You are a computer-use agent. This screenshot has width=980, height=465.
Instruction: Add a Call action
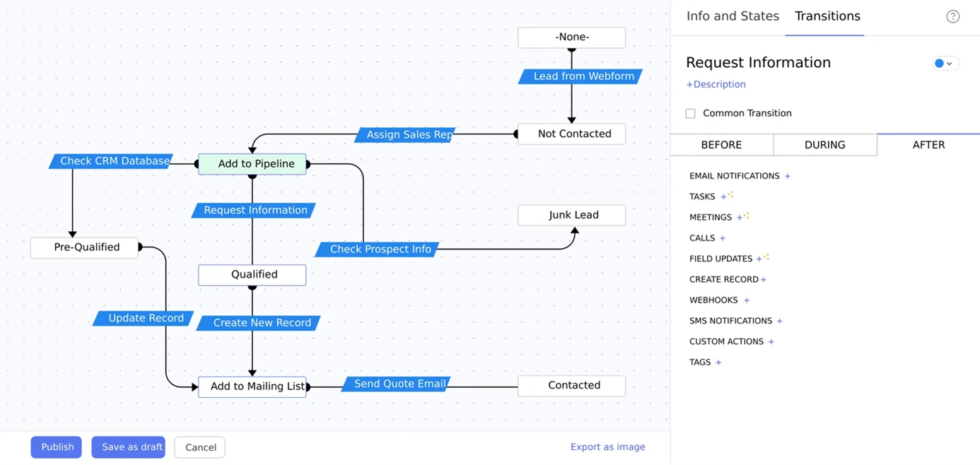(x=723, y=237)
